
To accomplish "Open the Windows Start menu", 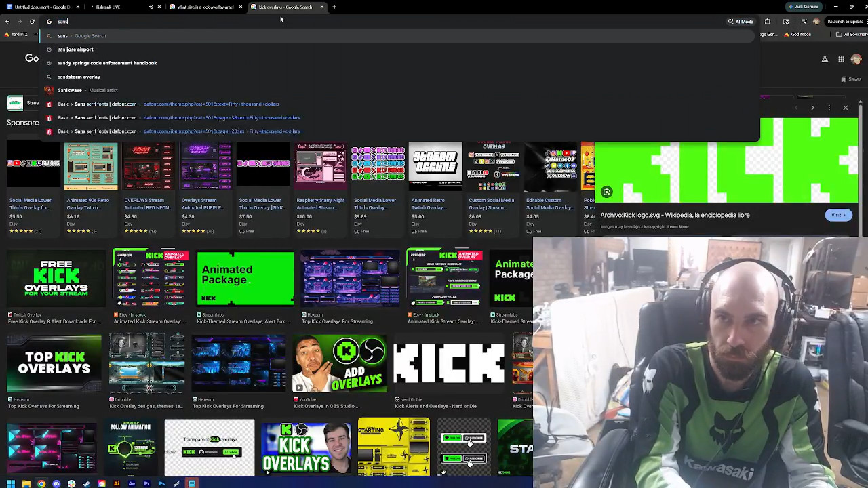I will pos(11,483).
